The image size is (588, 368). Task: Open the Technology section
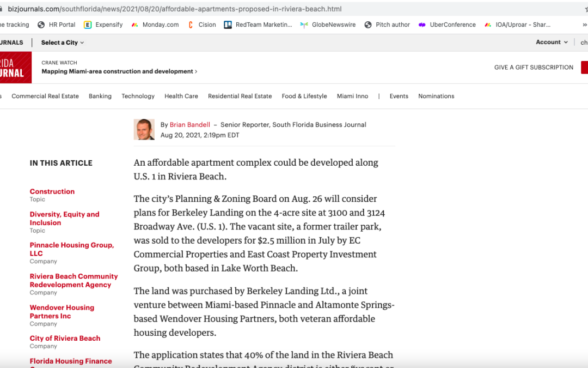(138, 96)
